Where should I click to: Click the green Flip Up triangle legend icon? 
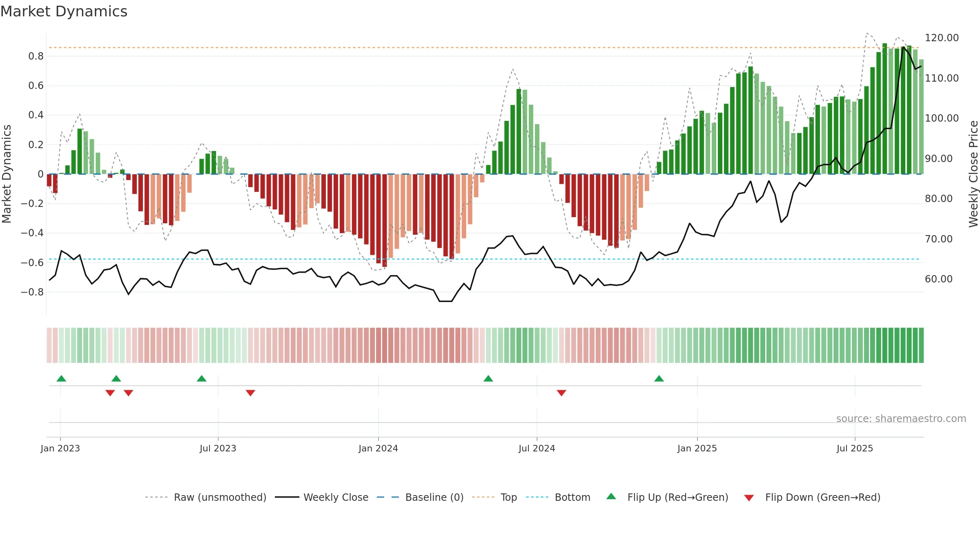click(611, 496)
